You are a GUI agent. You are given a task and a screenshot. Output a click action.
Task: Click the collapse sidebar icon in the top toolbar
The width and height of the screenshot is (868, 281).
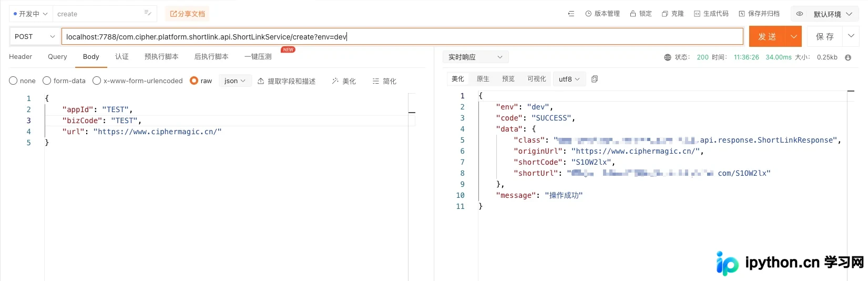click(571, 14)
